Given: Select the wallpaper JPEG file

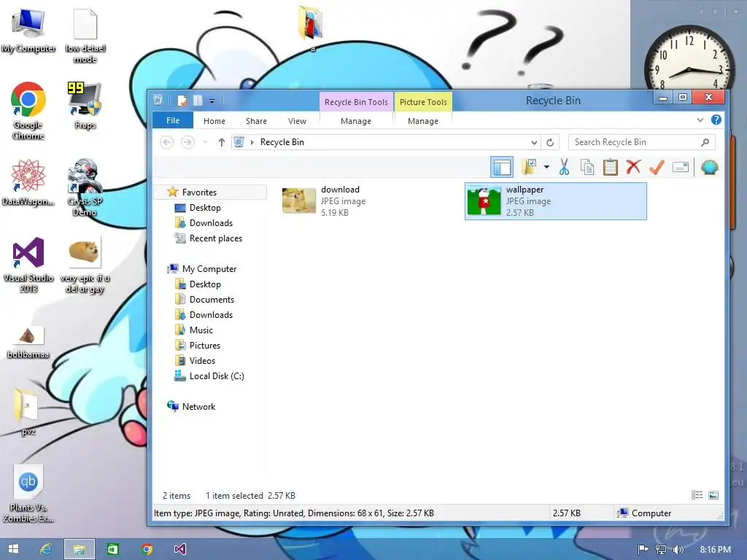Looking at the screenshot, I should 555,201.
